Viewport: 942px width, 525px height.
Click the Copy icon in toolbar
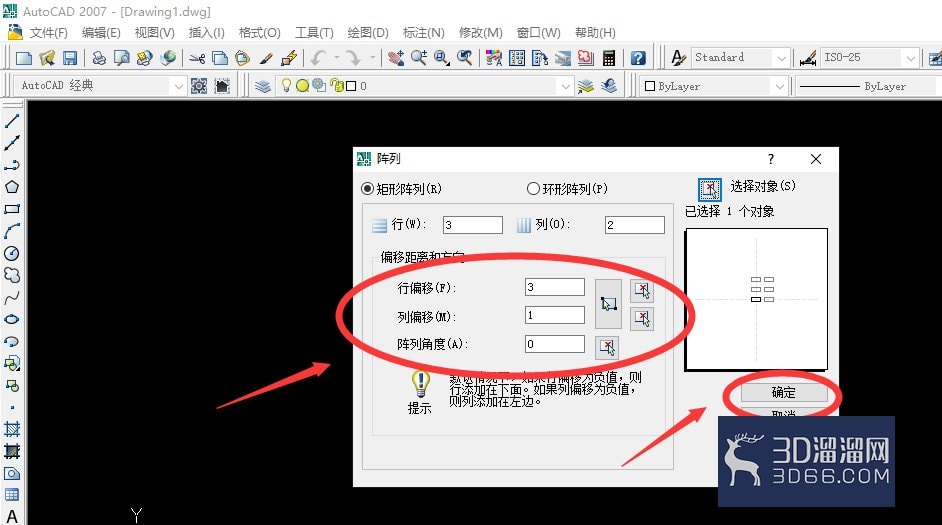pyautogui.click(x=220, y=58)
